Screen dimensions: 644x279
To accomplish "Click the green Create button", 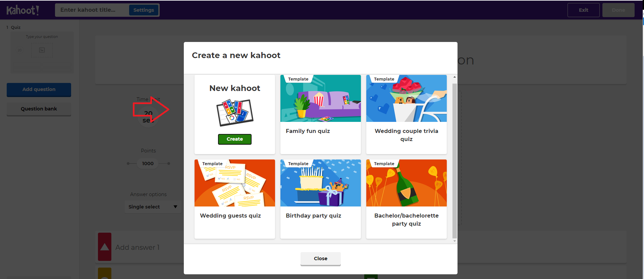I will (x=235, y=139).
